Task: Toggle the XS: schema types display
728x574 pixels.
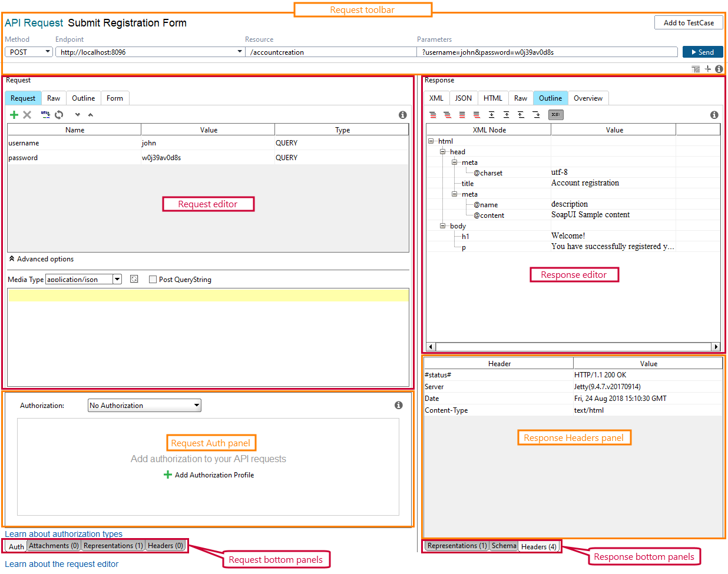Action: tap(555, 115)
